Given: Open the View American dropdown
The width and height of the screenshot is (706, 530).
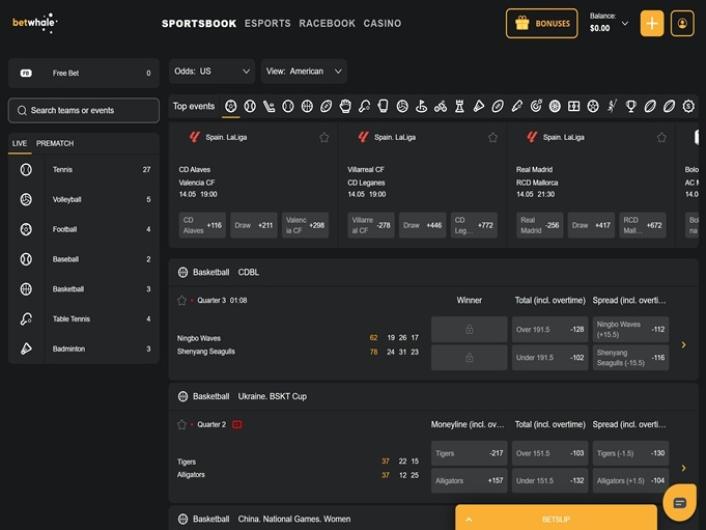Looking at the screenshot, I should (x=304, y=71).
